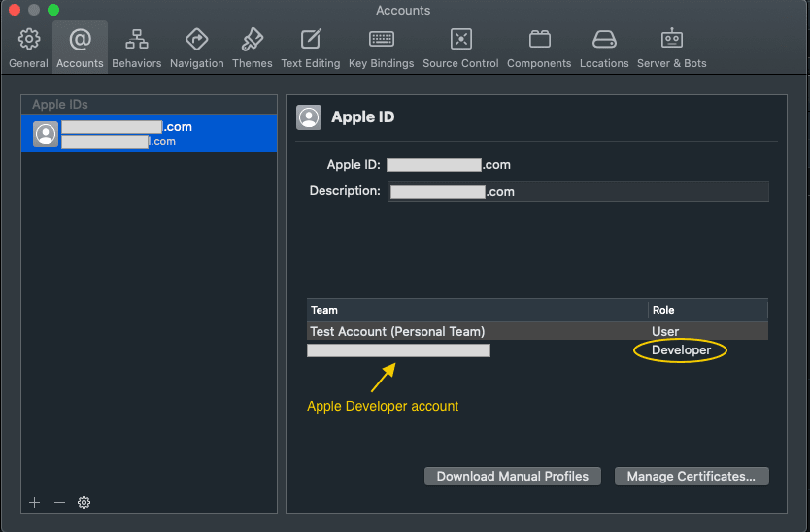Select Test Account (Personal Team) row
This screenshot has height=532, width=810.
point(537,331)
